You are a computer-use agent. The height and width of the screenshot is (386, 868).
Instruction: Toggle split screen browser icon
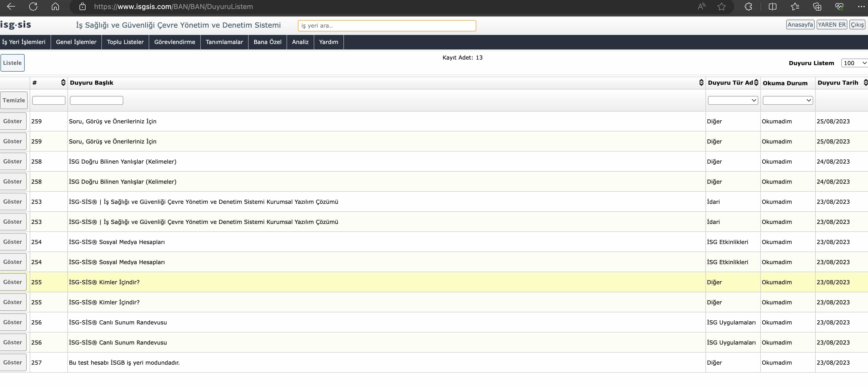[x=772, y=6]
